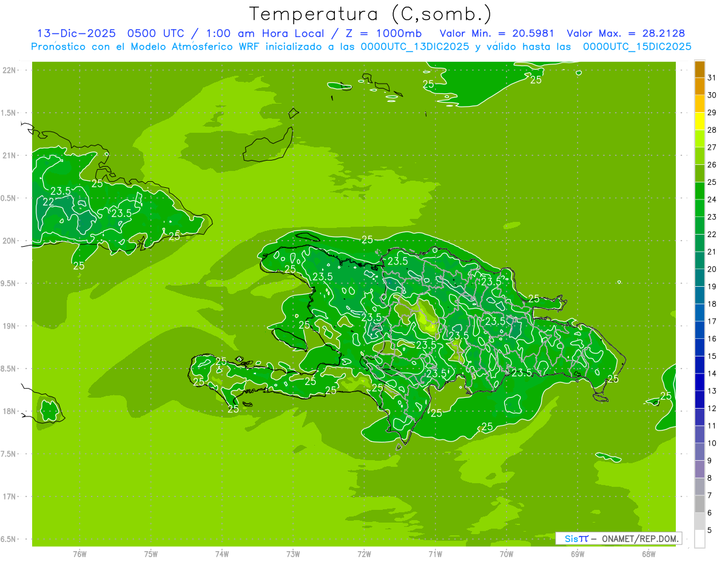Click the '0.5N' latitude label
This screenshot has height=562, width=728.
10,198
